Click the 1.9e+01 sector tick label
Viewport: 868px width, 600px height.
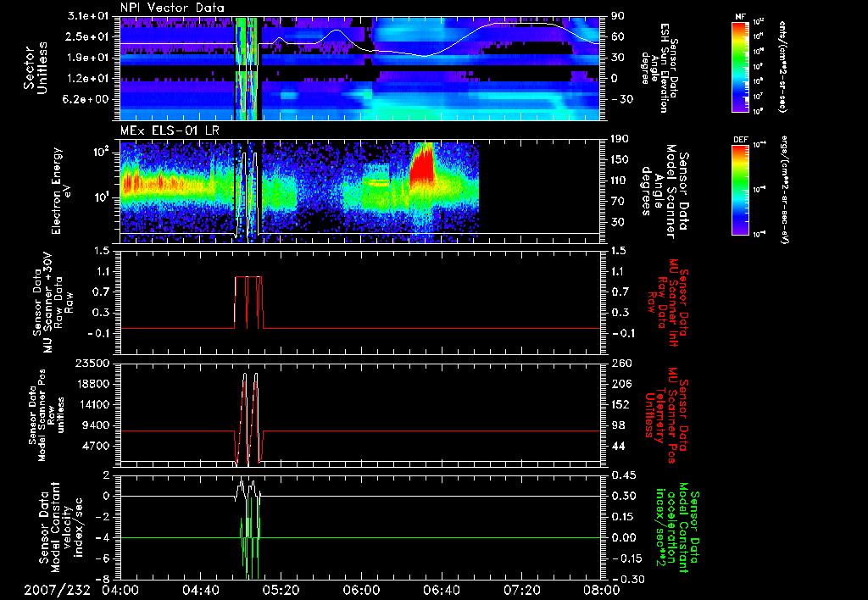pyautogui.click(x=89, y=58)
